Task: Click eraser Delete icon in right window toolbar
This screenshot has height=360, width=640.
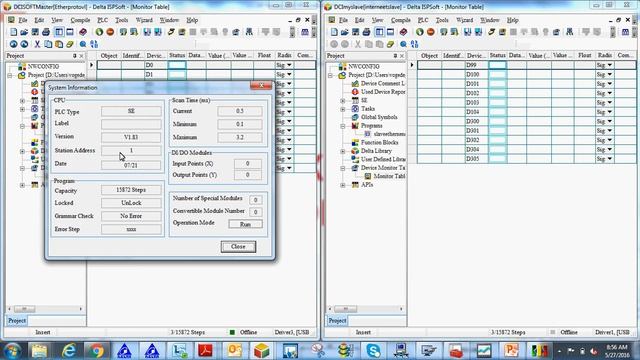Action: (391, 44)
